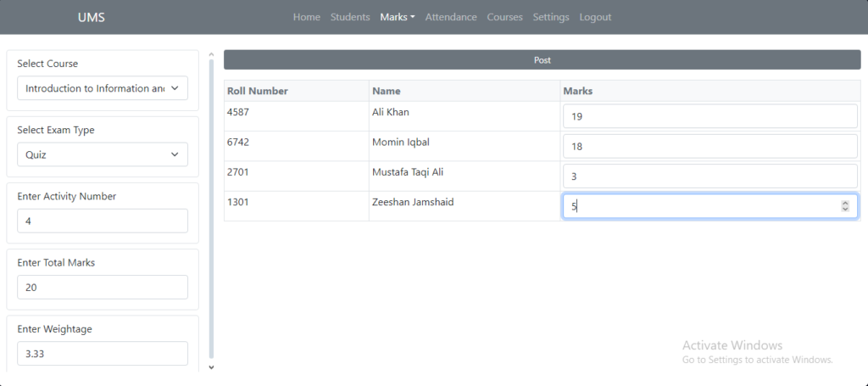Select roll number 6742
Viewport: 868px width, 386px height.
[x=238, y=142]
